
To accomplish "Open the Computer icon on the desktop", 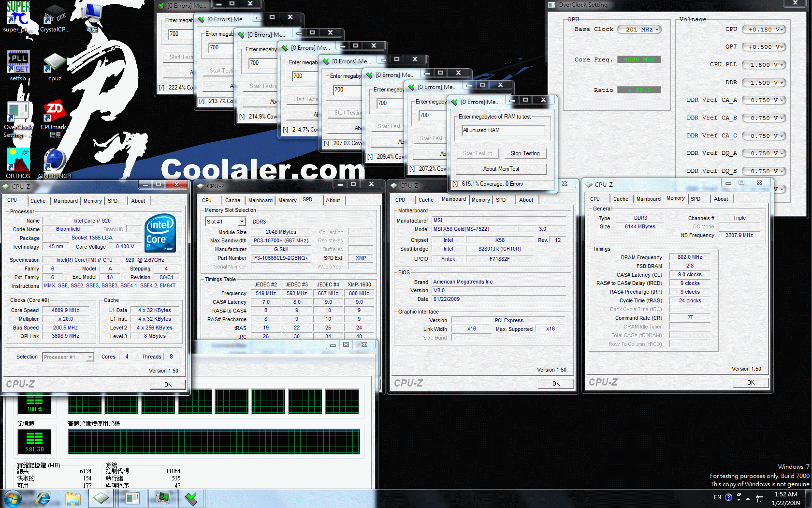I will coord(92,17).
